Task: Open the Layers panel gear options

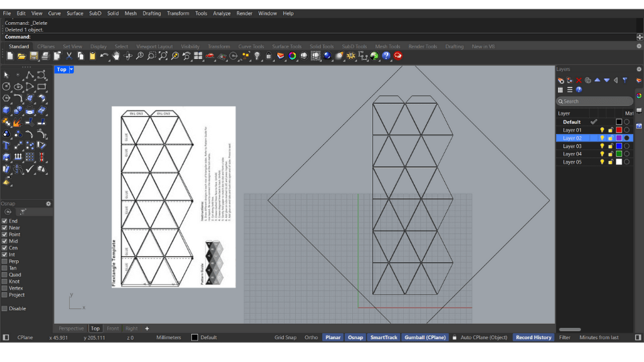Action: coord(639,69)
